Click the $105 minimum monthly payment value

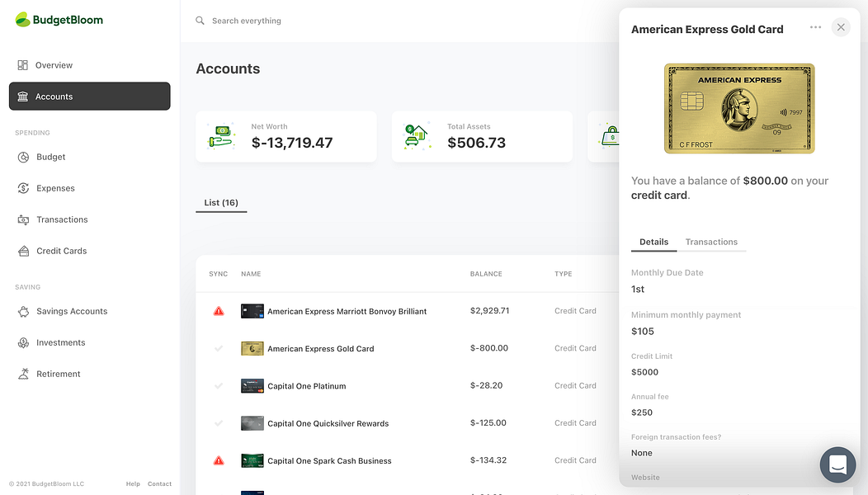(x=642, y=331)
